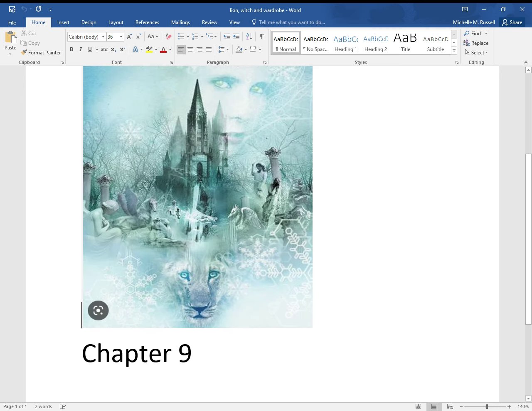Justify the paragraph text

coord(209,50)
